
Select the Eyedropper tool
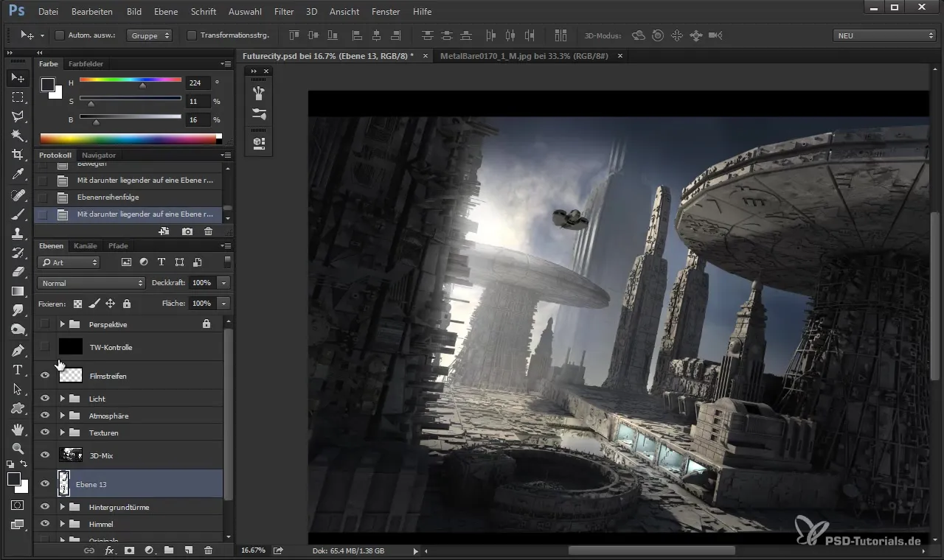pyautogui.click(x=18, y=174)
